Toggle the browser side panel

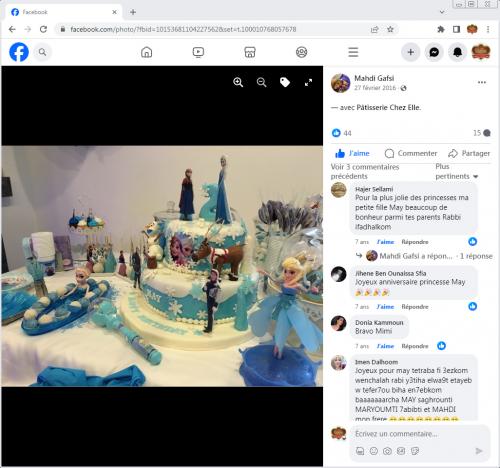(x=456, y=29)
